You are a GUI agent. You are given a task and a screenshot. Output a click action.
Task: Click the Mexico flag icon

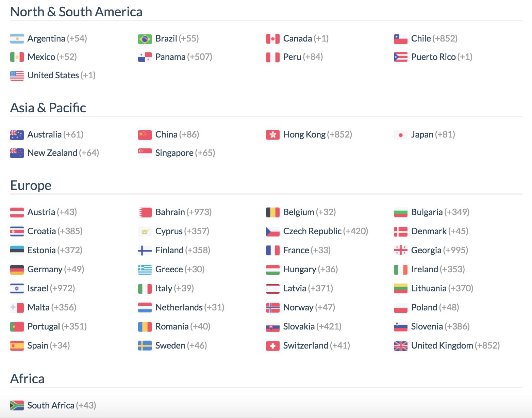17,57
